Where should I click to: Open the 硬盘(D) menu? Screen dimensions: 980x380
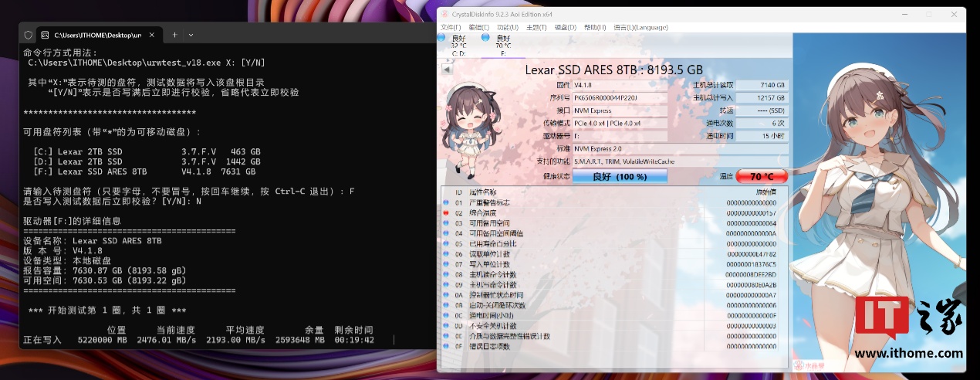point(566,27)
